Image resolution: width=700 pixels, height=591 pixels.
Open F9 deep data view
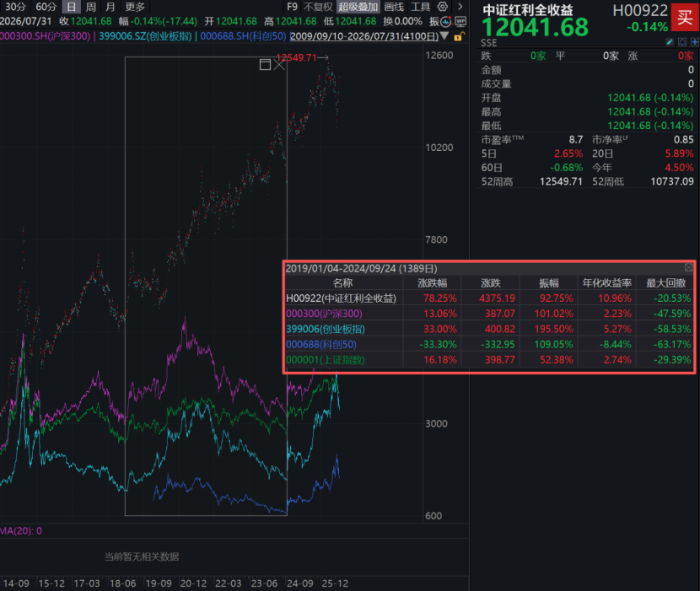point(292,7)
